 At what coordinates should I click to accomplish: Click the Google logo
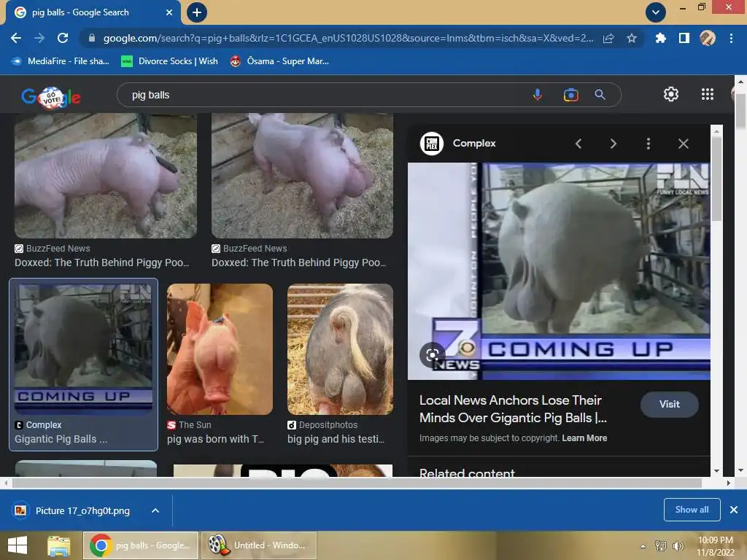tap(51, 97)
